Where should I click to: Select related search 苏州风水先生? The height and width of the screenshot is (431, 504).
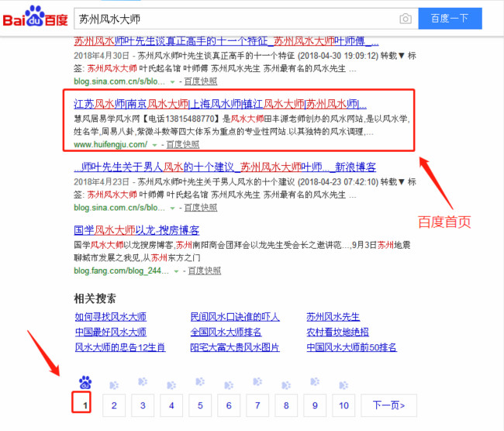[333, 317]
